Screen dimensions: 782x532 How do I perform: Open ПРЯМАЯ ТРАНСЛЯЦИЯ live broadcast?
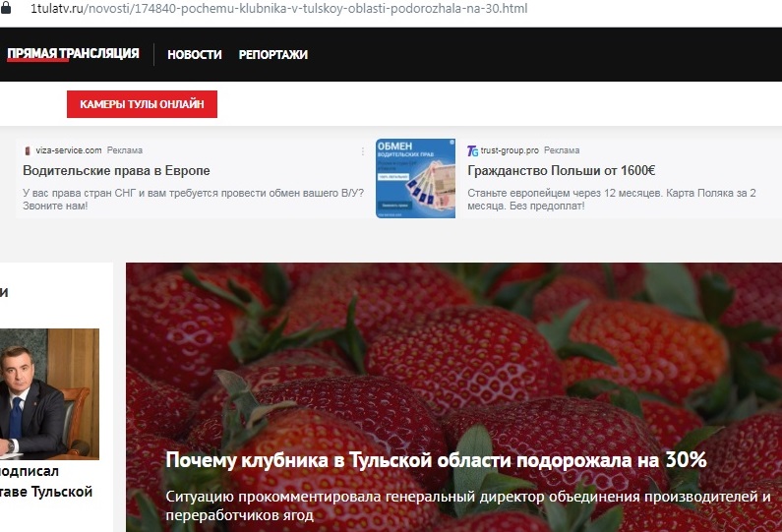click(74, 54)
